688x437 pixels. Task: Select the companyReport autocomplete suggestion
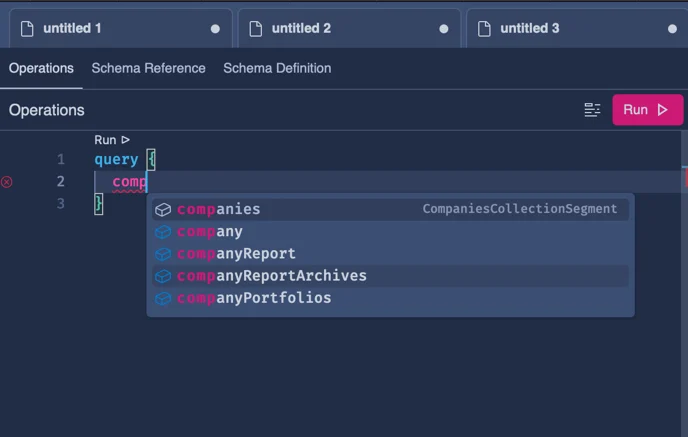pos(391,254)
